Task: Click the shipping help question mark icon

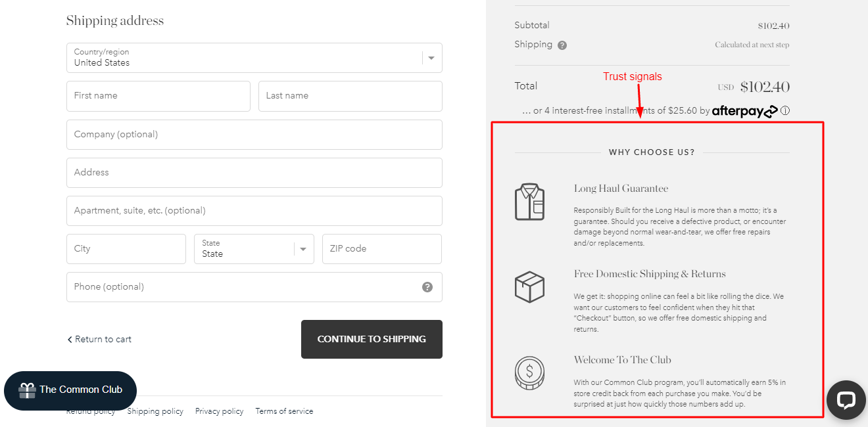Action: 562,45
